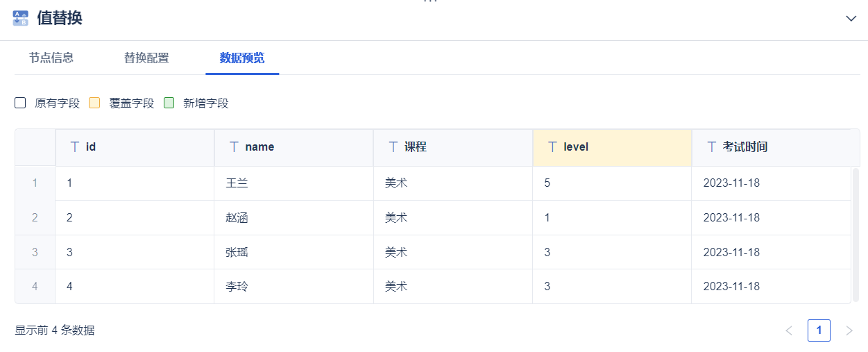Go to the previous page arrow

point(789,330)
